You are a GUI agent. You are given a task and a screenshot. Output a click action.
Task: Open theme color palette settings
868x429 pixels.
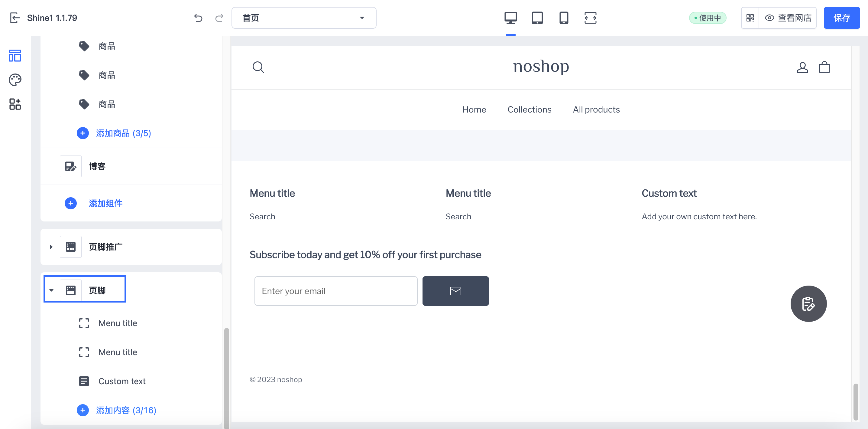(x=15, y=80)
